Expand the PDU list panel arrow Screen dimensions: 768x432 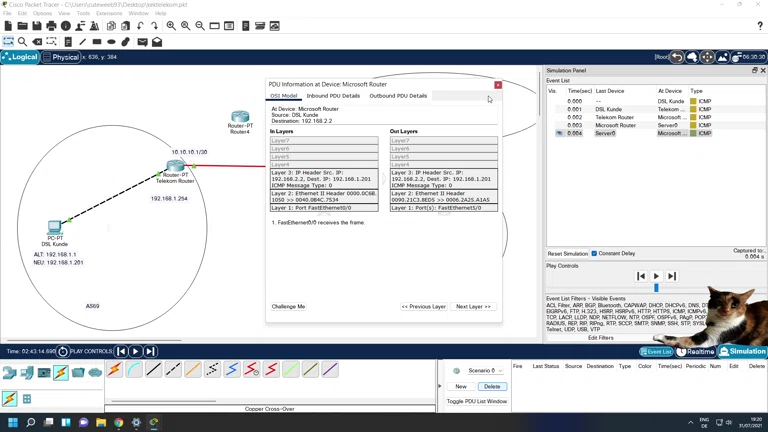pyautogui.click(x=440, y=386)
